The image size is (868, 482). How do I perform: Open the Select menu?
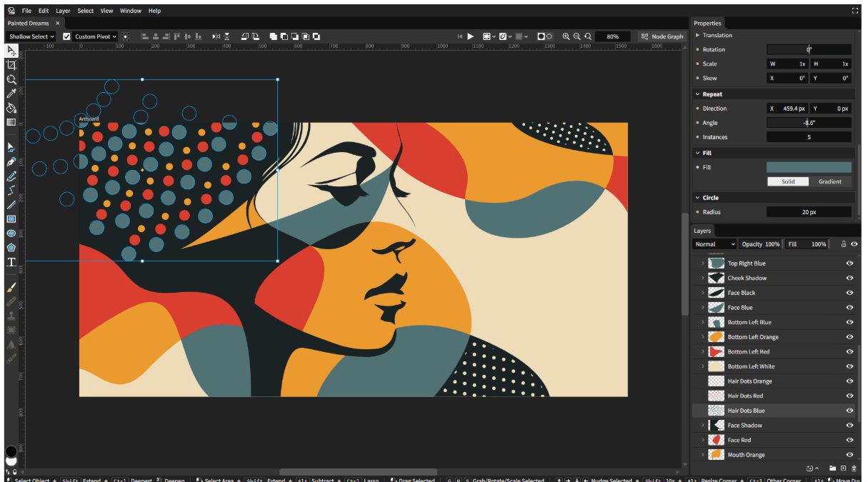click(x=85, y=11)
